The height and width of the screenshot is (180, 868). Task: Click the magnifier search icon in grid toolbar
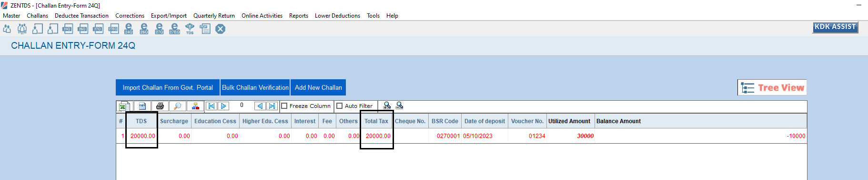tap(177, 106)
